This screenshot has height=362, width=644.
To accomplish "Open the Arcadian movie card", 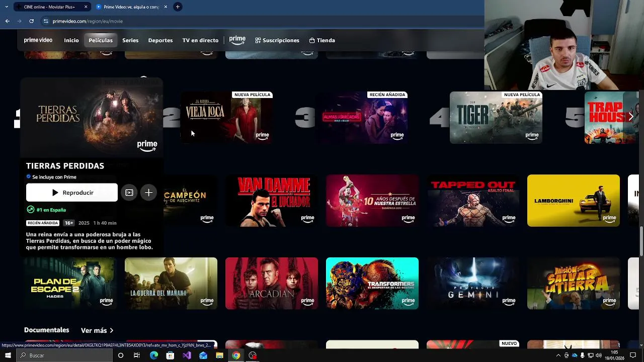I will click(272, 284).
